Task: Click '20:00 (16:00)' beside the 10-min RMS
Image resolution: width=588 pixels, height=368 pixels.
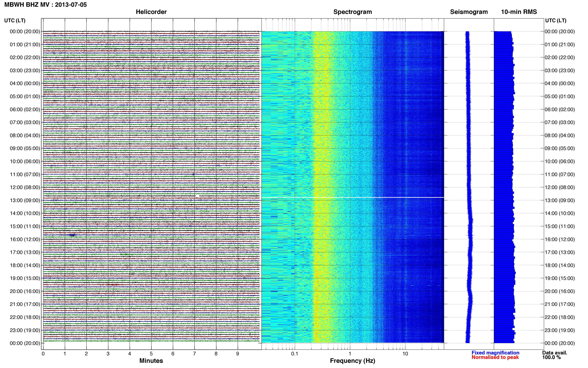Action: pyautogui.click(x=560, y=291)
